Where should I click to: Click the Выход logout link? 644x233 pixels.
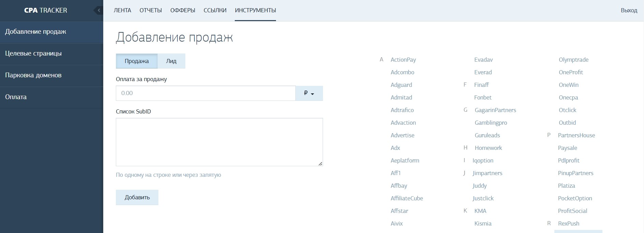tap(629, 10)
